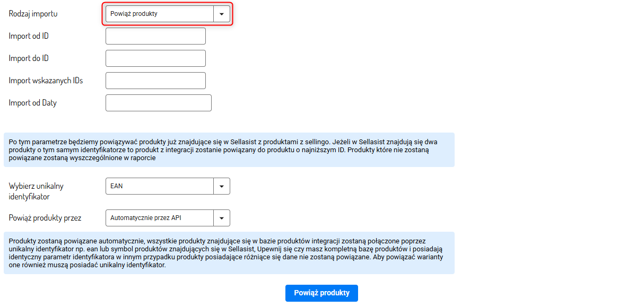The width and height of the screenshot is (644, 307).
Task: Click the Import do ID text box
Action: point(155,58)
